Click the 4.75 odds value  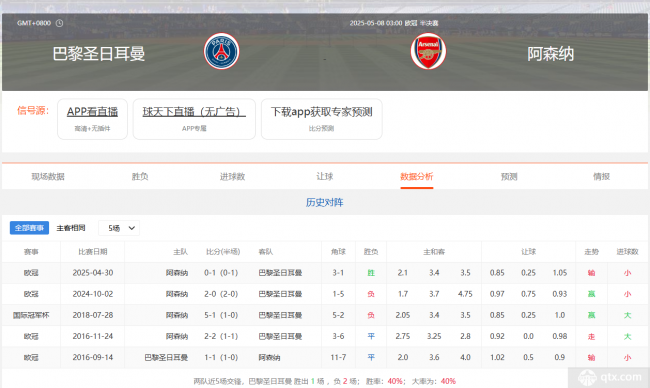[465, 294]
